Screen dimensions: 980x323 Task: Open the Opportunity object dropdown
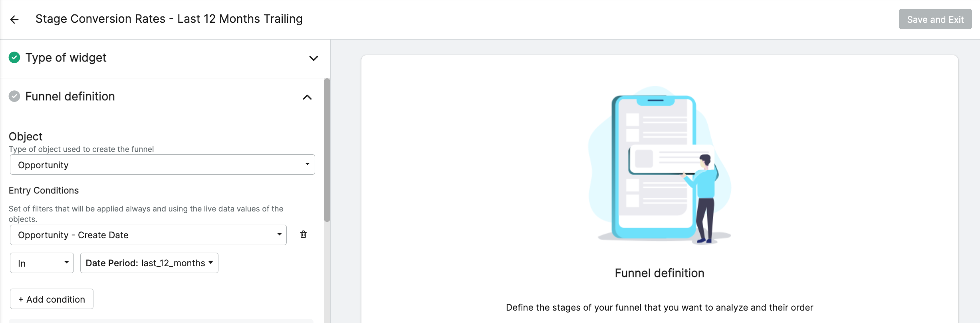tap(163, 165)
